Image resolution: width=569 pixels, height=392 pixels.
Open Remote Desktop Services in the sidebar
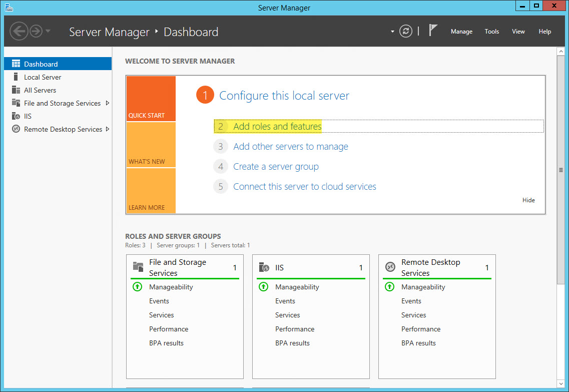[15, 129]
